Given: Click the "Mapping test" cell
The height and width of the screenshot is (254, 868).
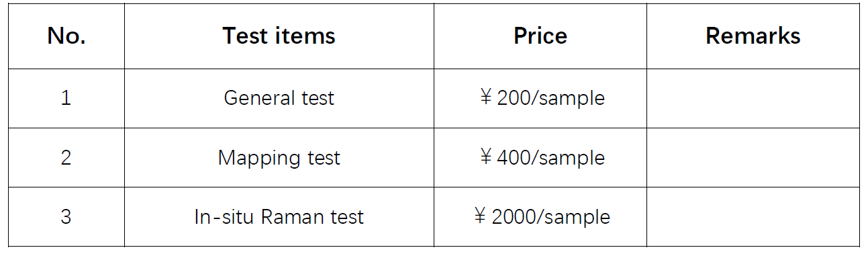Looking at the screenshot, I should click(279, 157).
